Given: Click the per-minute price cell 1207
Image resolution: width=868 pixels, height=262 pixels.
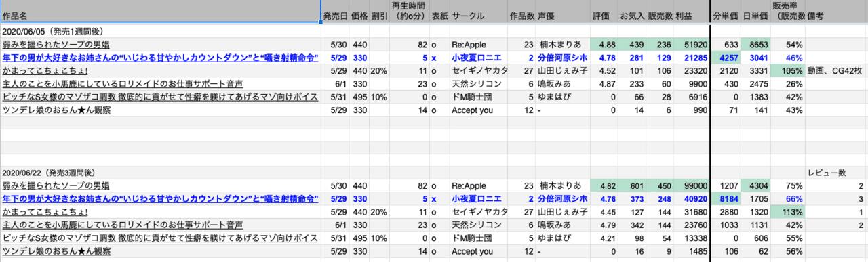Looking at the screenshot, I should (x=726, y=185).
